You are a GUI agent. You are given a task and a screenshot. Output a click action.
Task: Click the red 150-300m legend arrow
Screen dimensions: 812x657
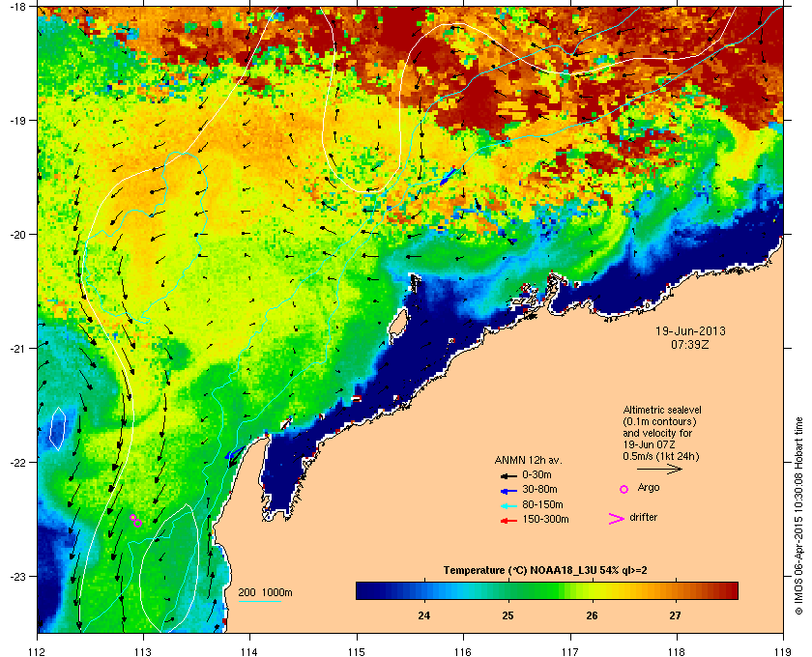(508, 521)
